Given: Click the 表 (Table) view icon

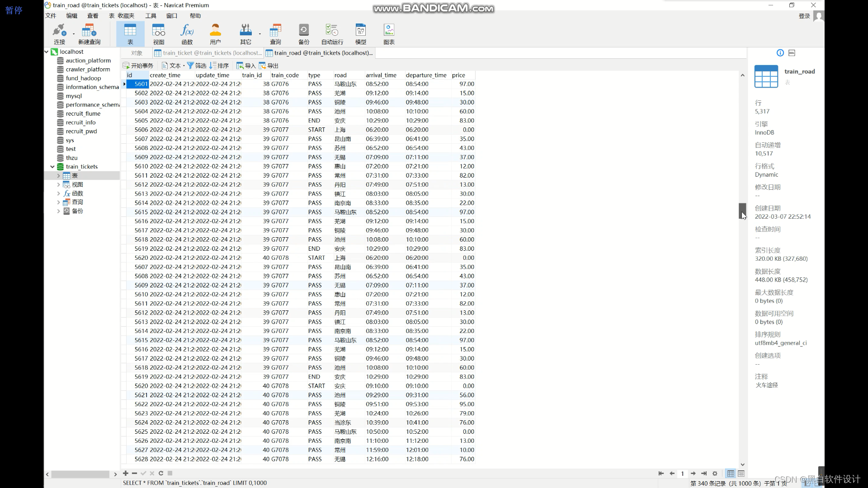Looking at the screenshot, I should (x=130, y=34).
